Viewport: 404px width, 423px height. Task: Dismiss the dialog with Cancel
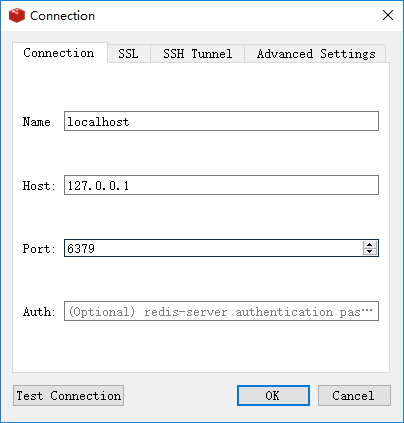[354, 396]
